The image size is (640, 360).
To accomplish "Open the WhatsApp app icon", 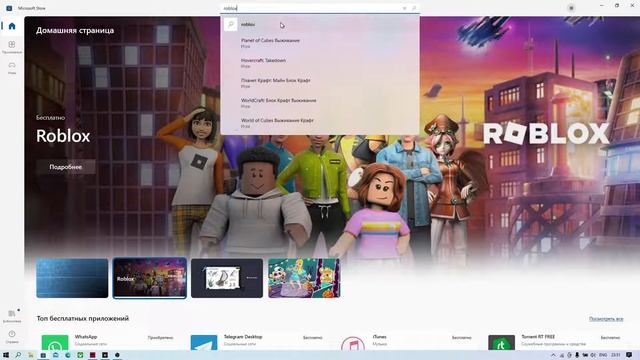I will coord(55,343).
